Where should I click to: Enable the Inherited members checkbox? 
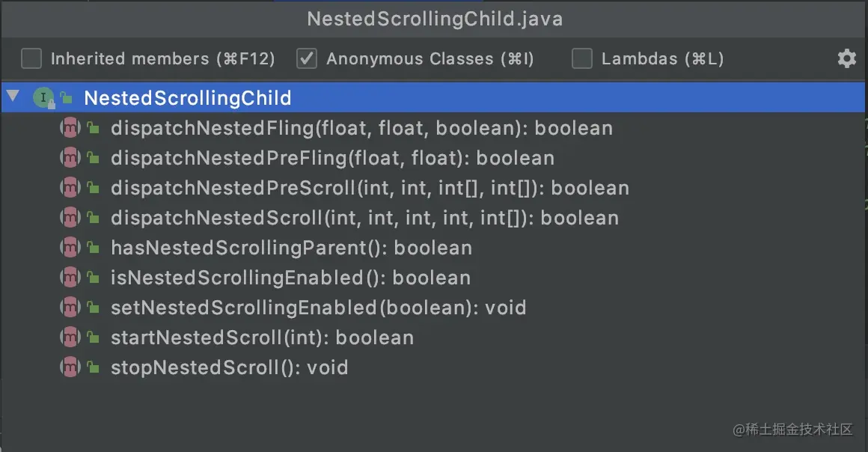tap(31, 58)
